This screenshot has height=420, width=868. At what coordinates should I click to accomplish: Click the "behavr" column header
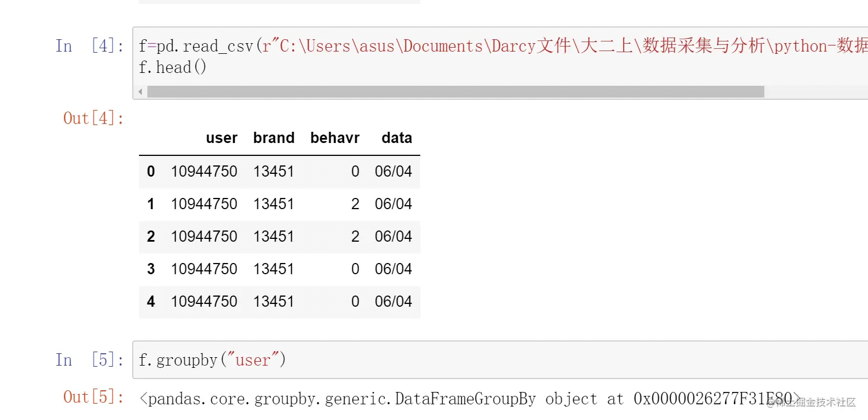pyautogui.click(x=335, y=138)
